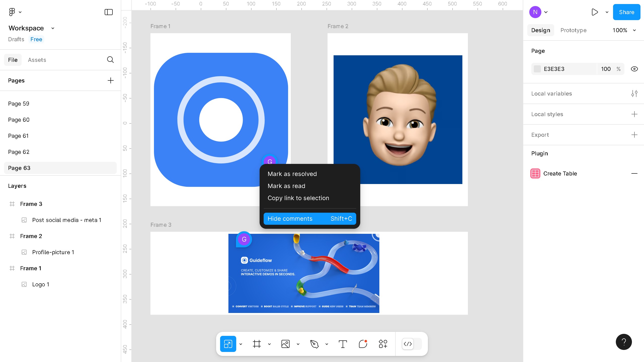Image resolution: width=644 pixels, height=362 pixels.
Task: Open Local variables settings icon
Action: 634,94
